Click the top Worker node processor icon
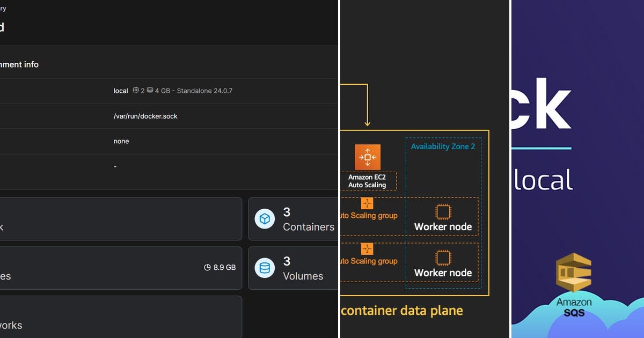The image size is (644, 338). [x=442, y=213]
